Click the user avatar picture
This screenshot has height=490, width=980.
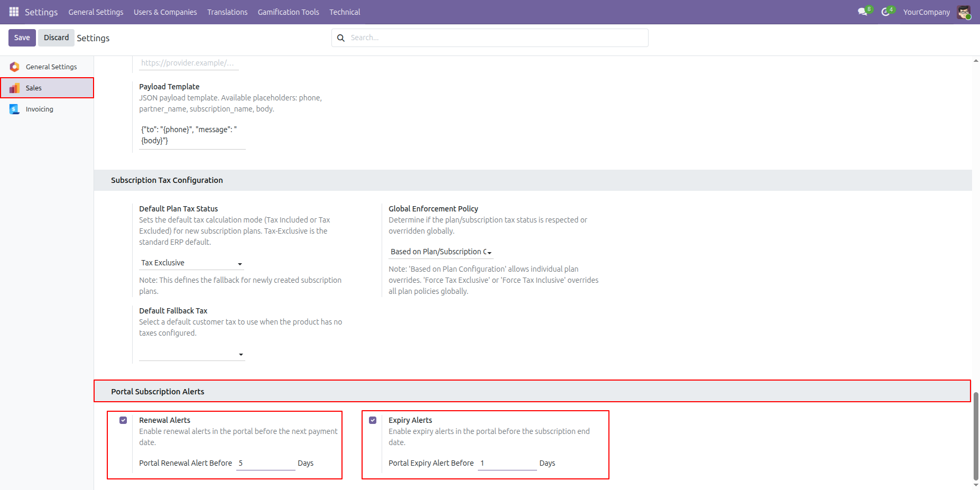click(964, 12)
